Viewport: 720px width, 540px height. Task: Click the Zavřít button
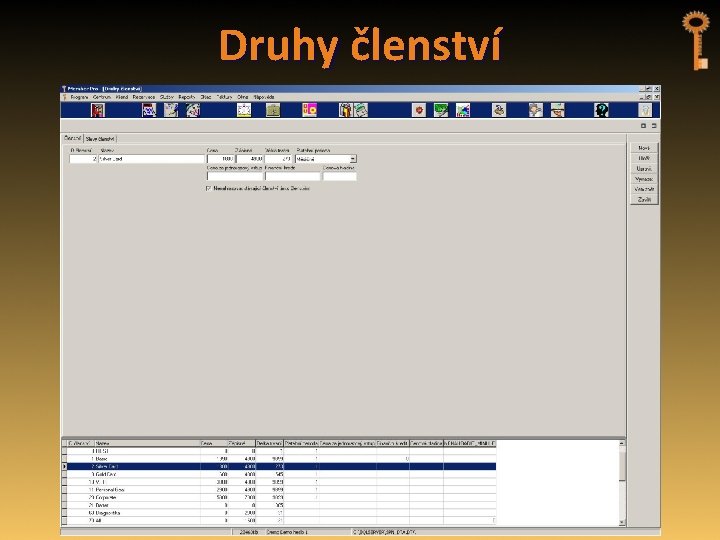644,200
